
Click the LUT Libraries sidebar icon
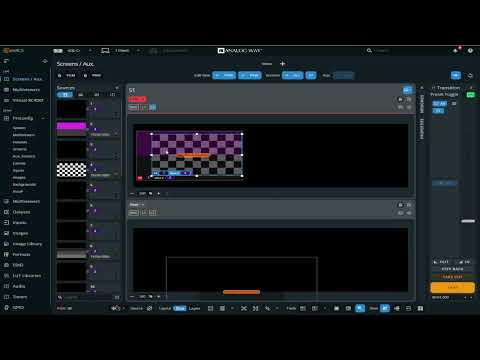[x=6, y=276]
